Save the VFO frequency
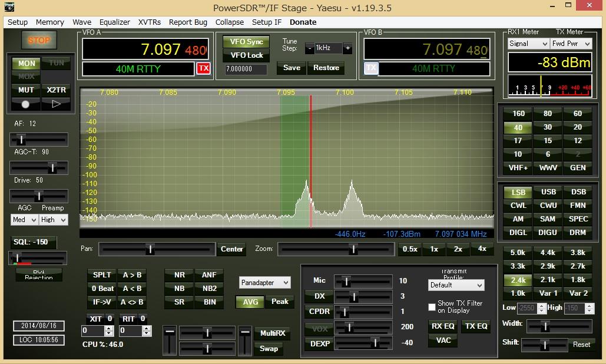This screenshot has height=364, width=606. point(292,68)
